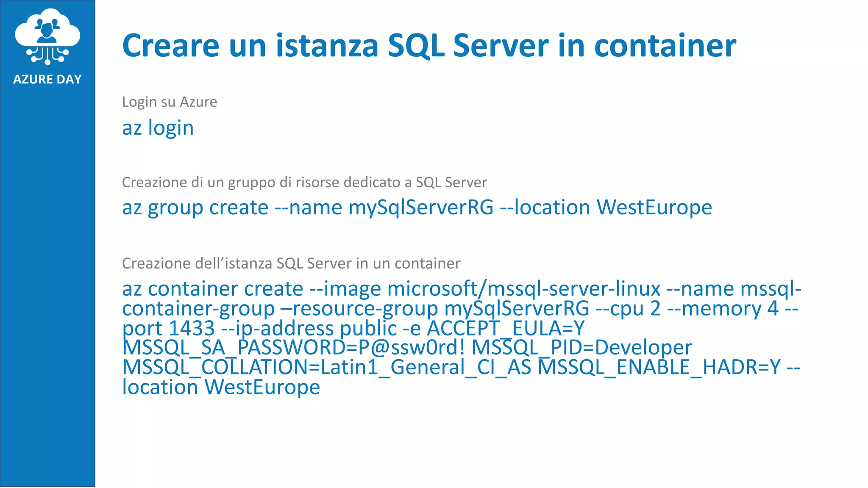The image size is (868, 488).
Task: Click the 'az container create --image' command line
Action: pos(462,289)
